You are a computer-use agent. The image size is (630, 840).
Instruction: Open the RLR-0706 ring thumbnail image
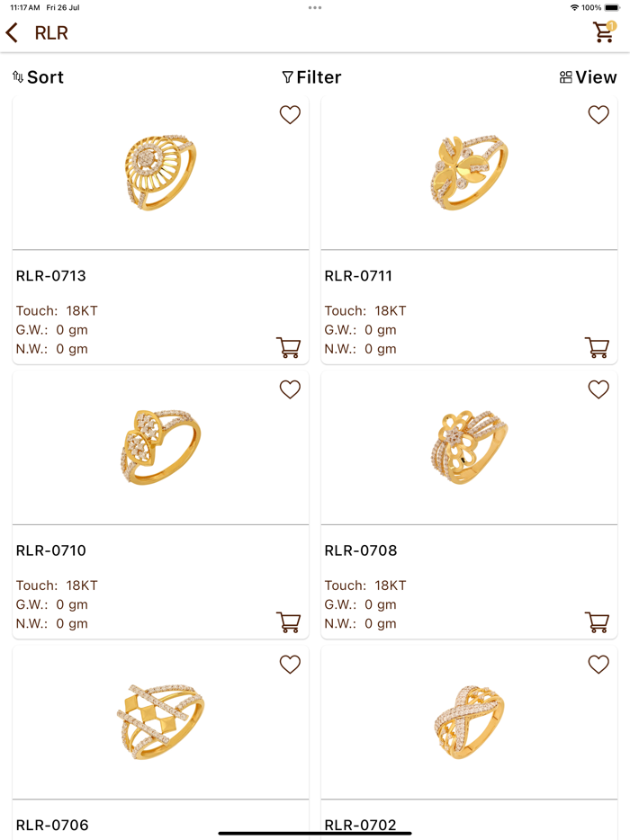pos(160,721)
